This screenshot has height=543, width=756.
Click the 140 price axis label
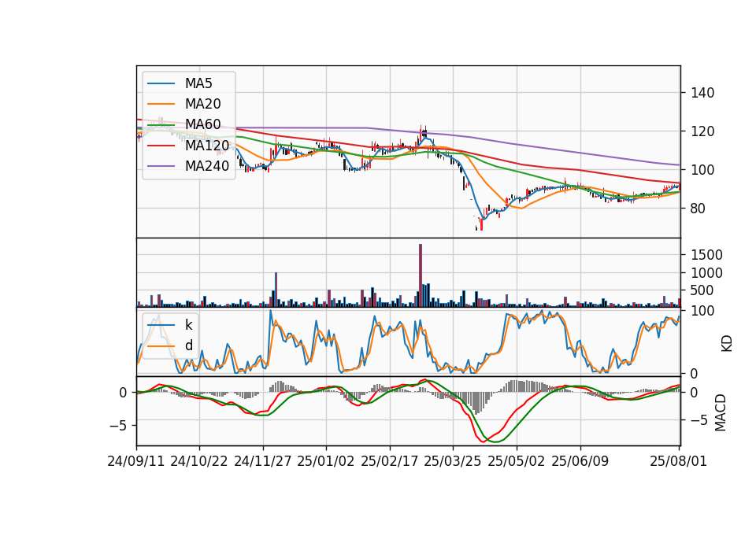click(702, 93)
